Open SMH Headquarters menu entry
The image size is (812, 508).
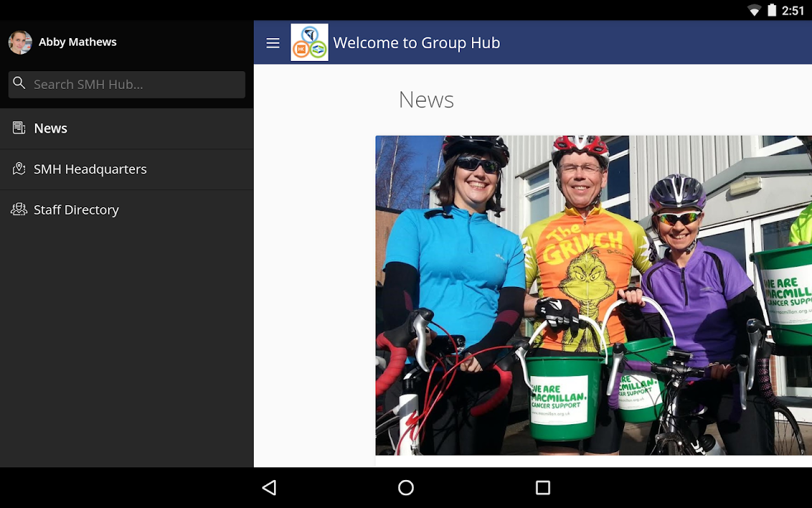pos(127,170)
